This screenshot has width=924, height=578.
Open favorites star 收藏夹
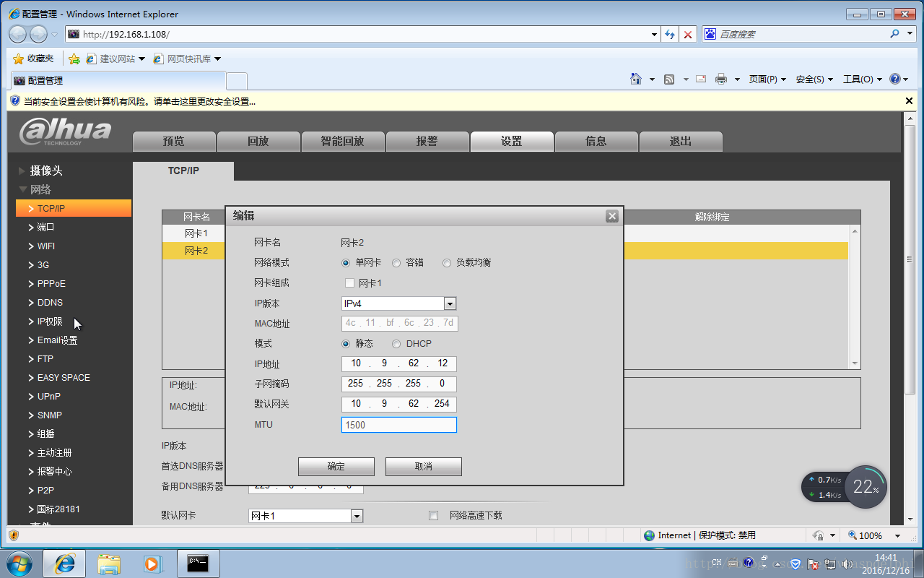coord(33,59)
